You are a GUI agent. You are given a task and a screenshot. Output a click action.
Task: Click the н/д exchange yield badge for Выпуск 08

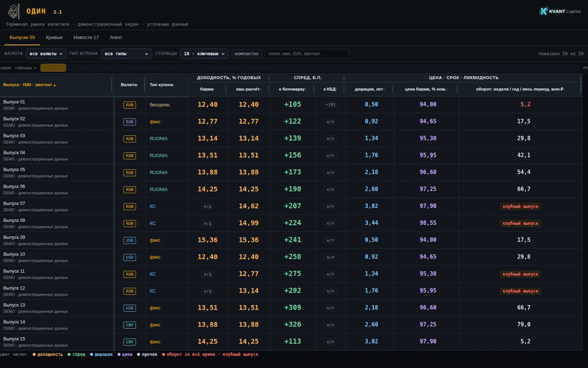point(208,223)
